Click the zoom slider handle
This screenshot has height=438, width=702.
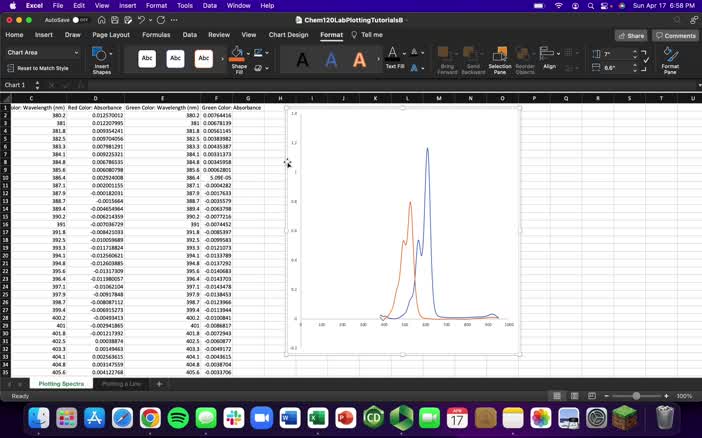point(636,396)
